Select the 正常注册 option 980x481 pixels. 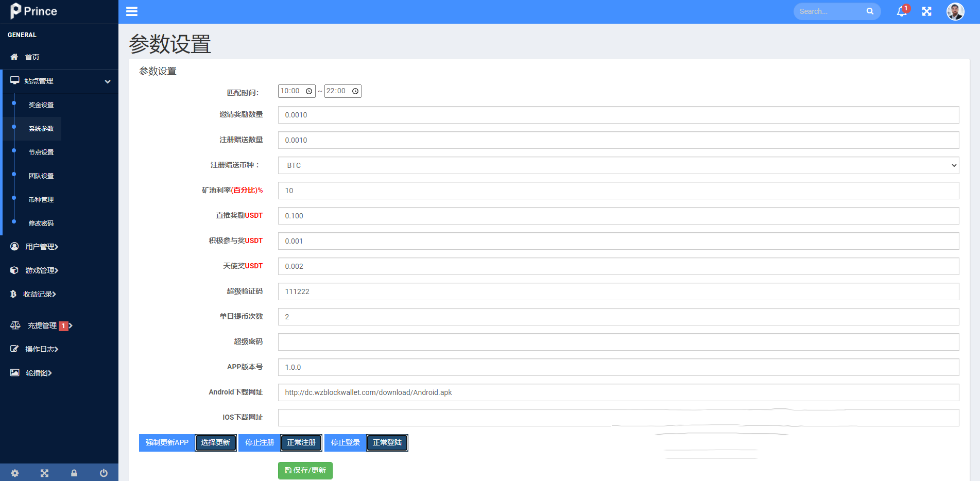tap(301, 443)
